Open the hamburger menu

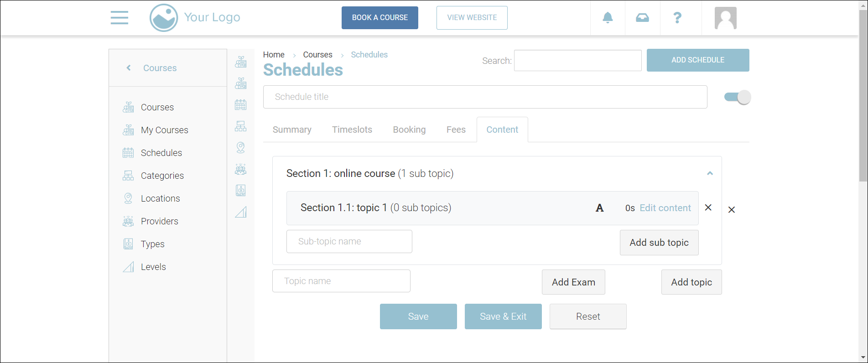point(120,18)
